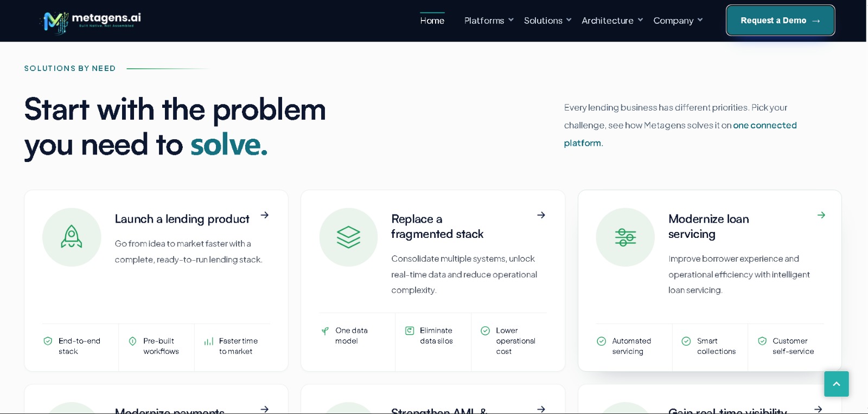Image resolution: width=868 pixels, height=414 pixels.
Task: Click the 'Automated servicing' text
Action: pos(631,346)
